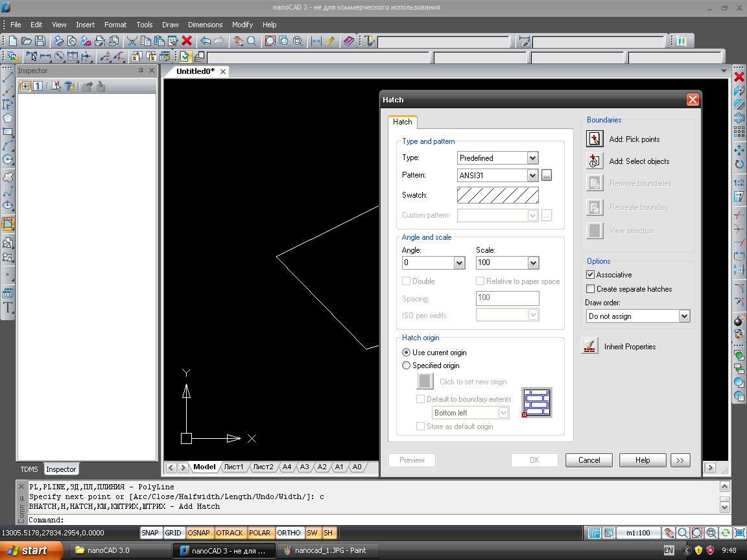Click the Inherit Properties brush icon
Screen dimensions: 747x560
[590, 345]
